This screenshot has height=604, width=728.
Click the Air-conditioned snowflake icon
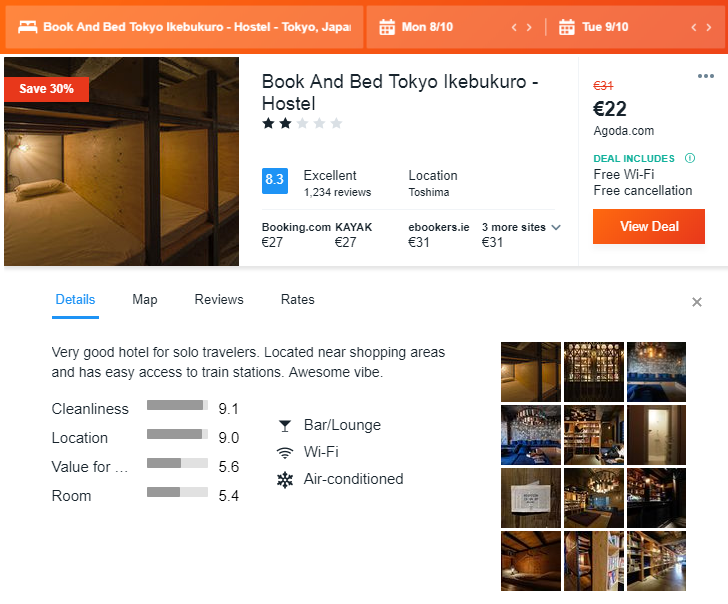click(285, 480)
